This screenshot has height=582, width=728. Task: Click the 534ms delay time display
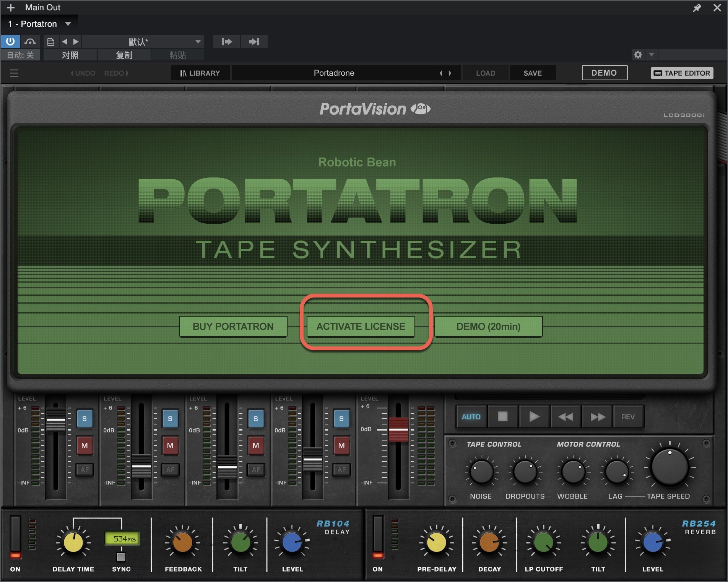[122, 538]
